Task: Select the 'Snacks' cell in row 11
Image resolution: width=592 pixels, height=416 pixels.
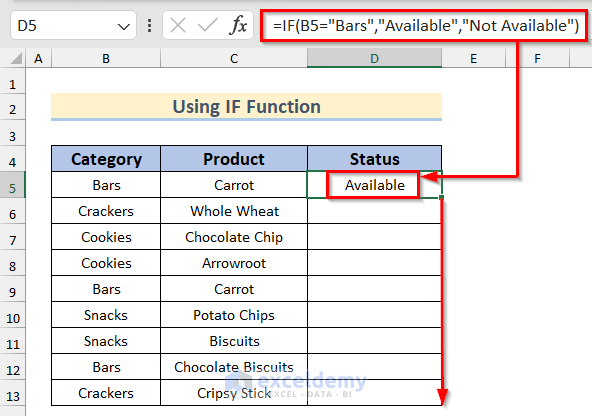Action: pos(106,341)
